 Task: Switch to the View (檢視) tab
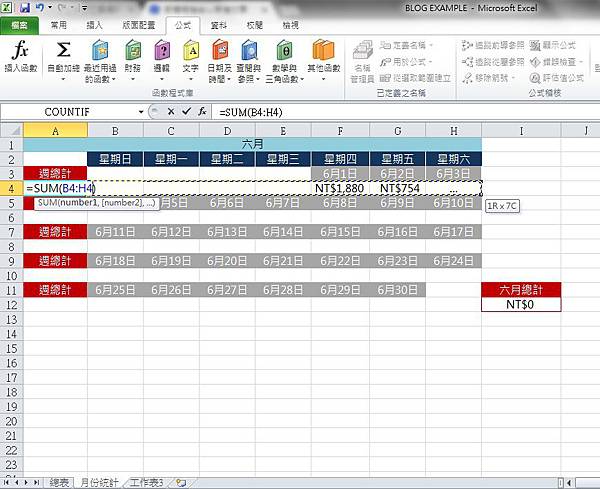[290, 25]
